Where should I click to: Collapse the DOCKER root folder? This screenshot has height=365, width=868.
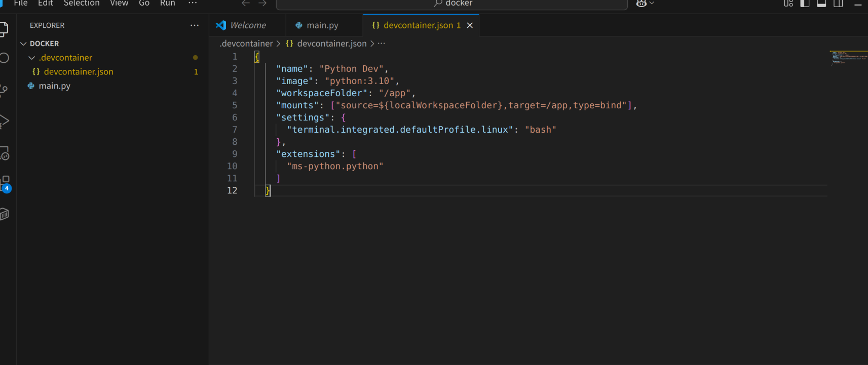pos(23,44)
